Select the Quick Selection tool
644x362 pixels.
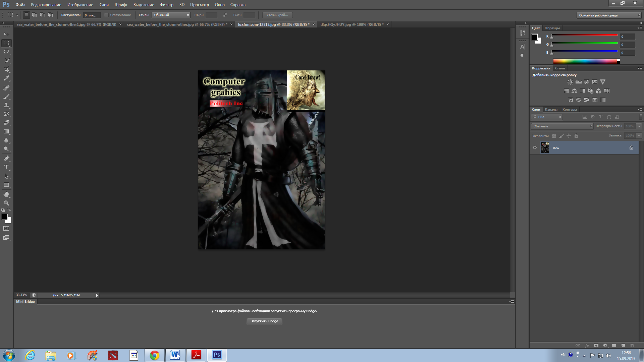[x=6, y=61]
